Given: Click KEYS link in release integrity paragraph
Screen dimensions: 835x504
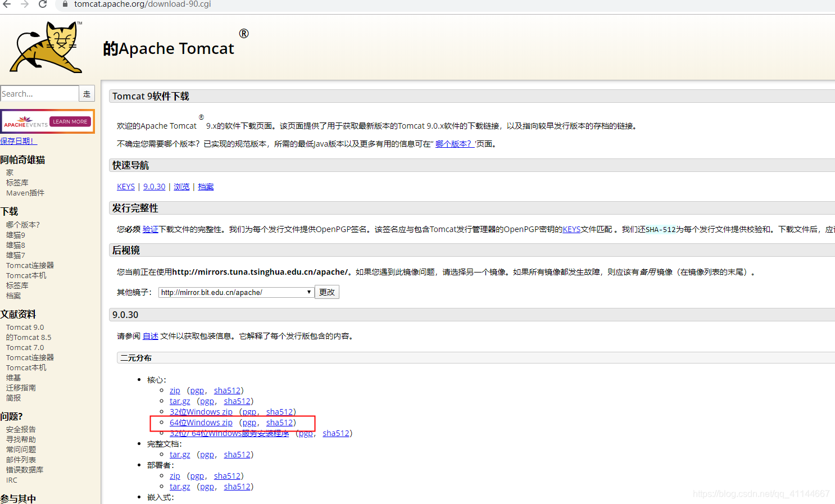Looking at the screenshot, I should click(571, 229).
